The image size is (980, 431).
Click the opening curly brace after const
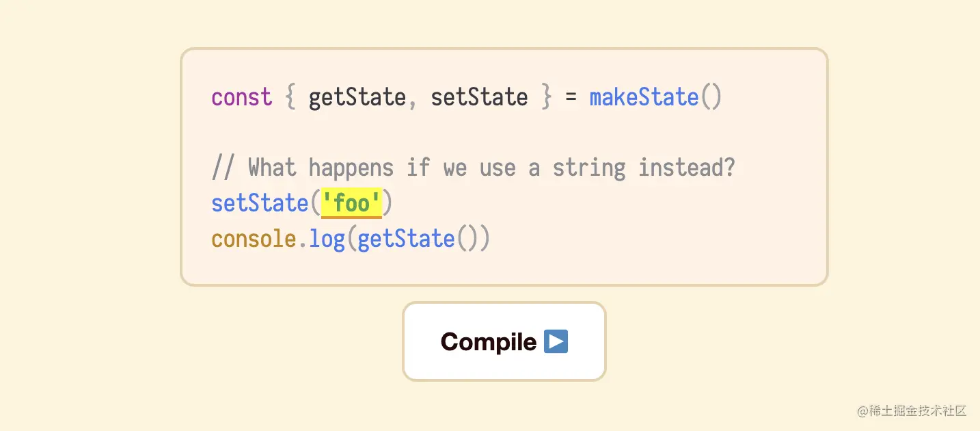290,97
